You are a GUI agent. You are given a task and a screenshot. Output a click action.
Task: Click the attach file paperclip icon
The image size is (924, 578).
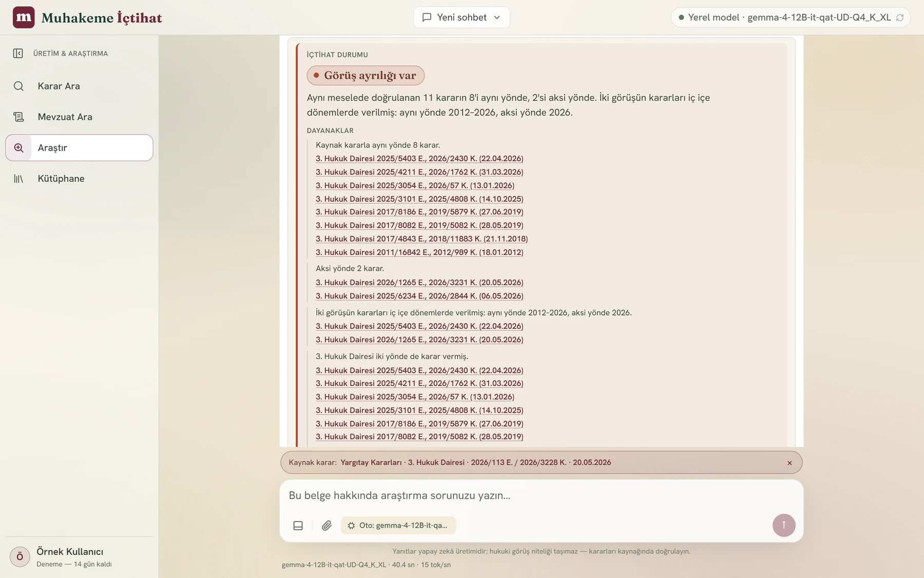[326, 525]
